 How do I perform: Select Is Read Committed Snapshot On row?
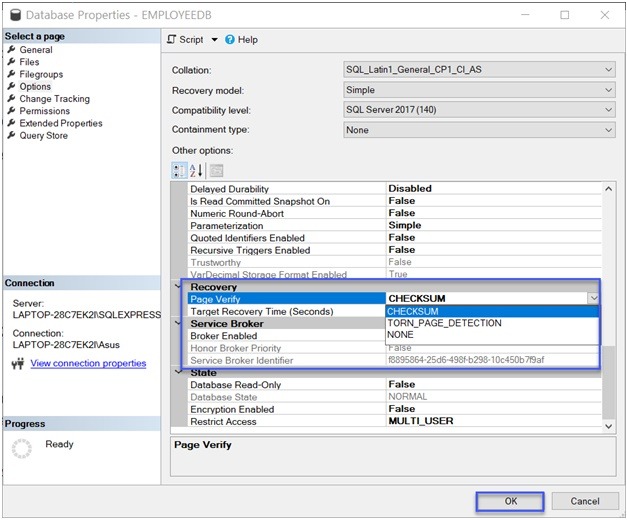pos(394,201)
